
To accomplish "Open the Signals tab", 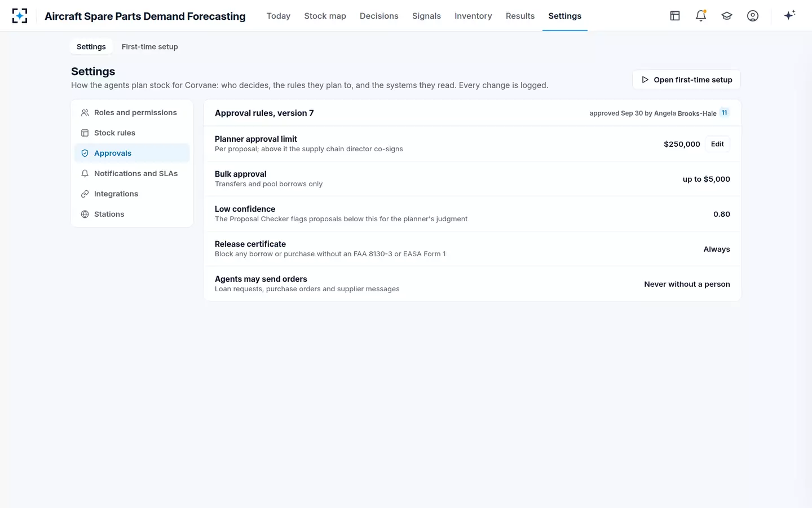I will [426, 16].
